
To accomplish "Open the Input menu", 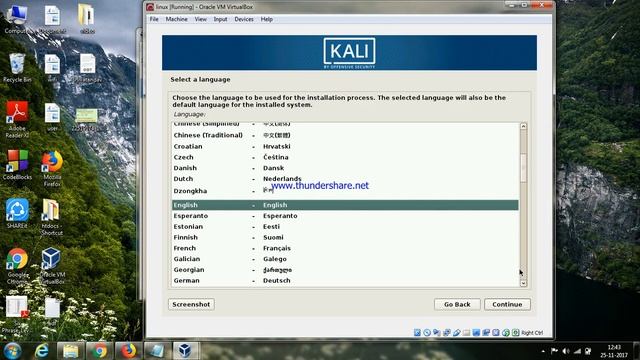I will tap(220, 19).
